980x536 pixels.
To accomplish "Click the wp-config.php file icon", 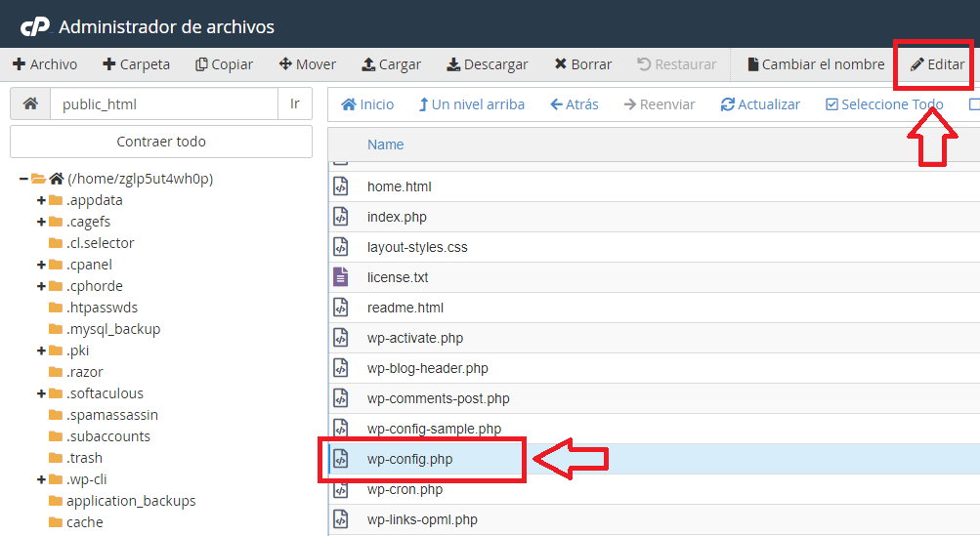I will point(341,459).
